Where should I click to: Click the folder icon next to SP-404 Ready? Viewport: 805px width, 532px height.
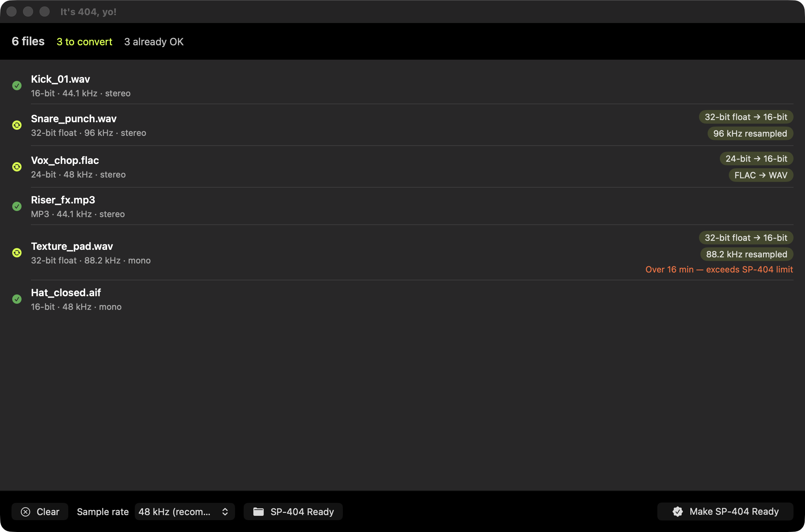(259, 512)
